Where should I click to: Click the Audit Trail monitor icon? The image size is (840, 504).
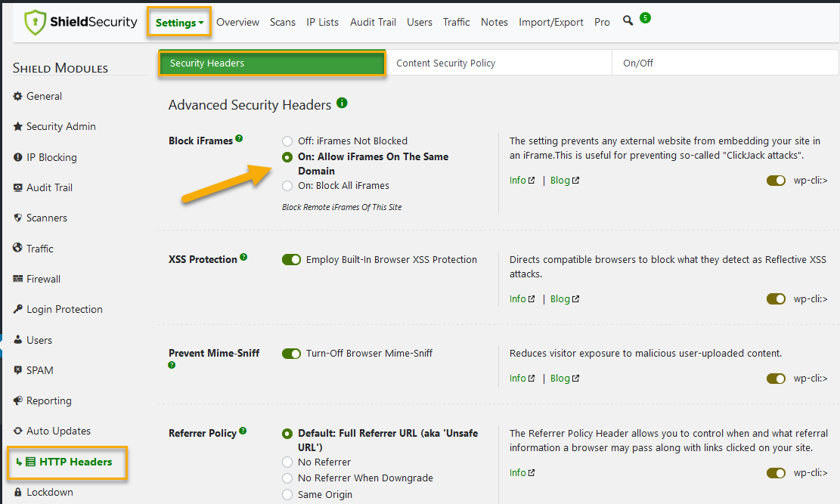[x=17, y=187]
